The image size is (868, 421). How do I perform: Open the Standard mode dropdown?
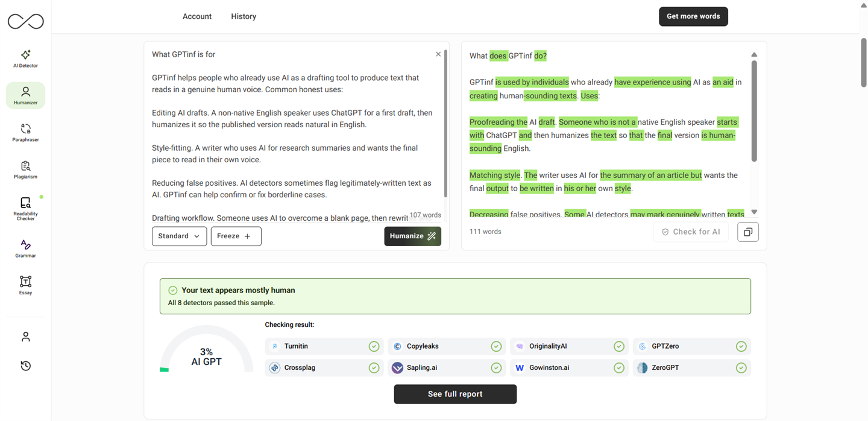179,236
